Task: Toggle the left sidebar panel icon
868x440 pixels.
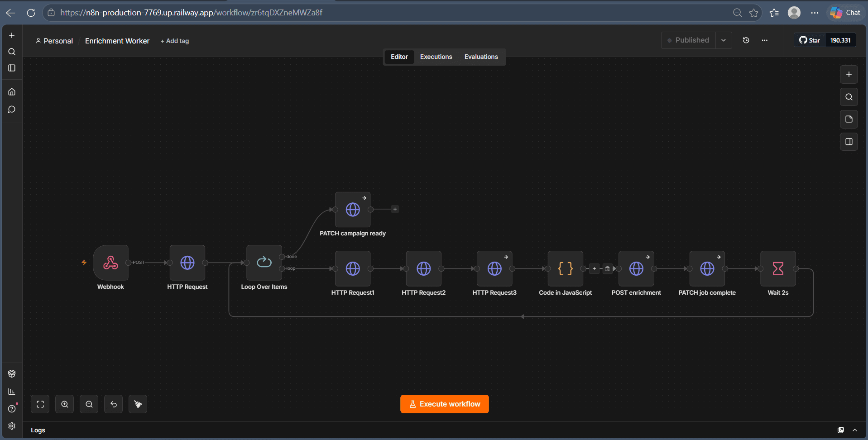Action: 12,68
